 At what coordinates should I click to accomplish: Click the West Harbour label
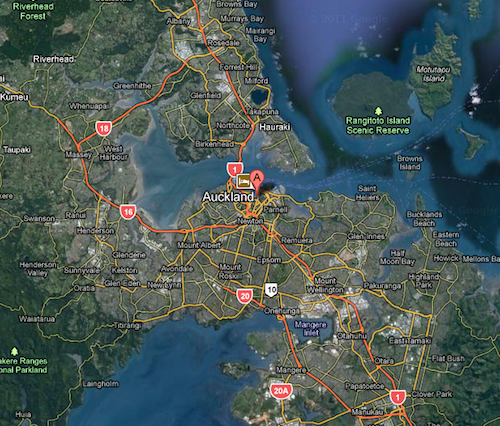(x=113, y=153)
